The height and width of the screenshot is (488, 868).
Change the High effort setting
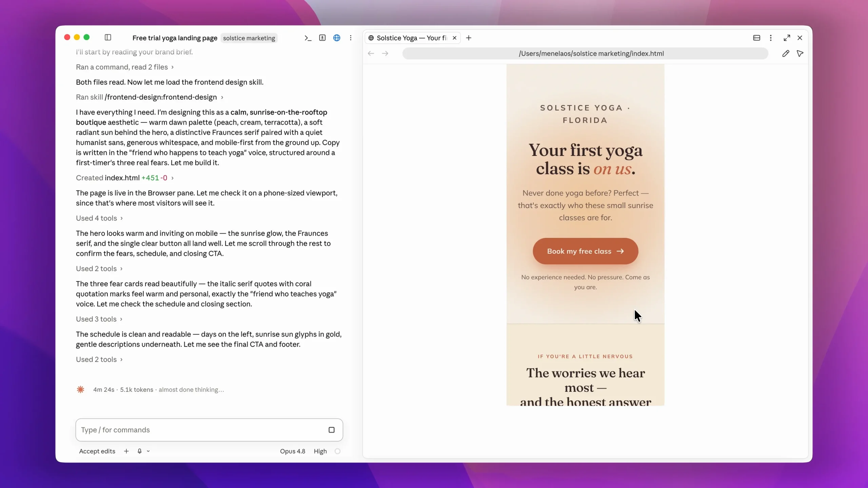pos(320,451)
